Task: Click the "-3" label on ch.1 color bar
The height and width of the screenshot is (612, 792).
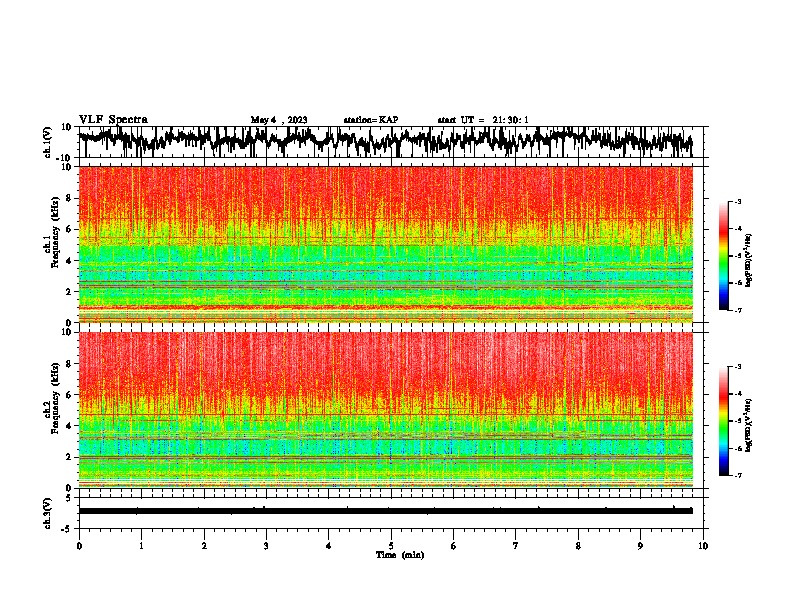Action: click(x=738, y=201)
